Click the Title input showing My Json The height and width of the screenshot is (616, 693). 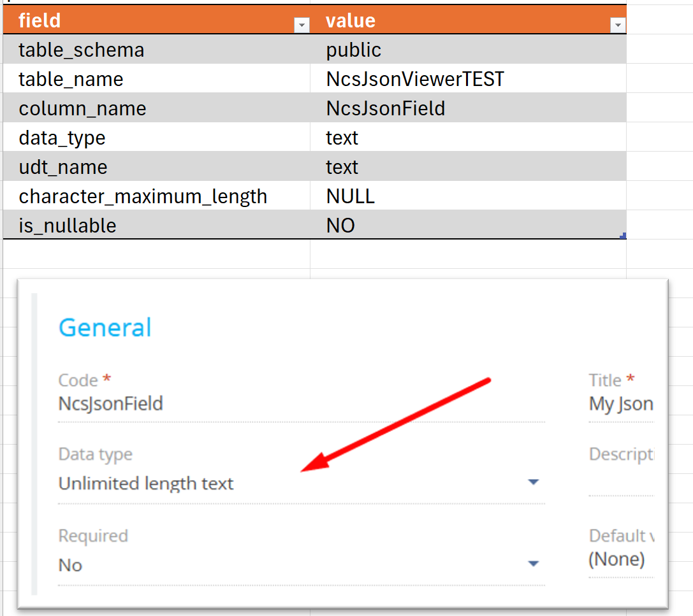621,404
